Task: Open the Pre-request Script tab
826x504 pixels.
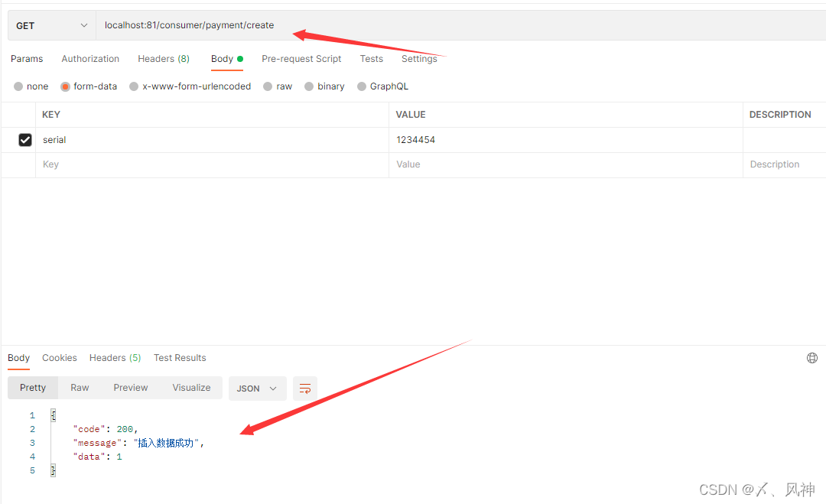Action: click(x=301, y=58)
